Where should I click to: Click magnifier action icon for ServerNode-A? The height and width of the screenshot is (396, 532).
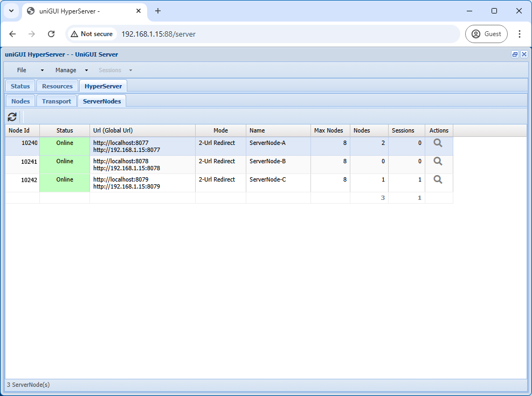click(x=438, y=143)
